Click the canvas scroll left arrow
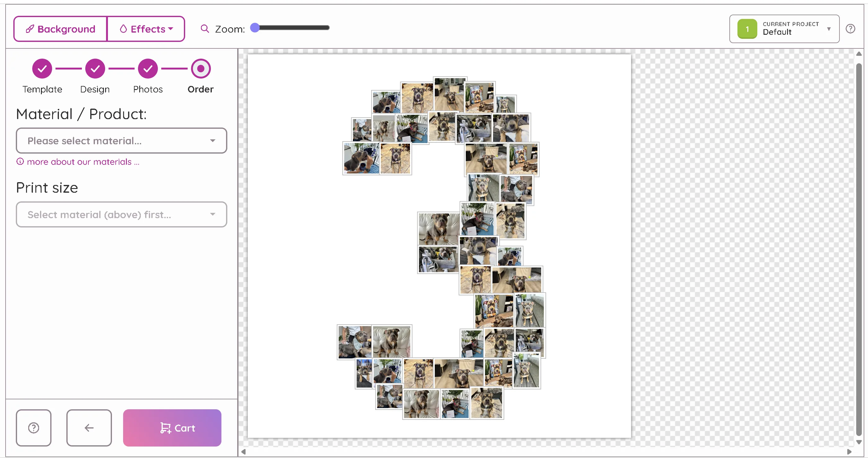The width and height of the screenshot is (868, 458). [x=243, y=451]
